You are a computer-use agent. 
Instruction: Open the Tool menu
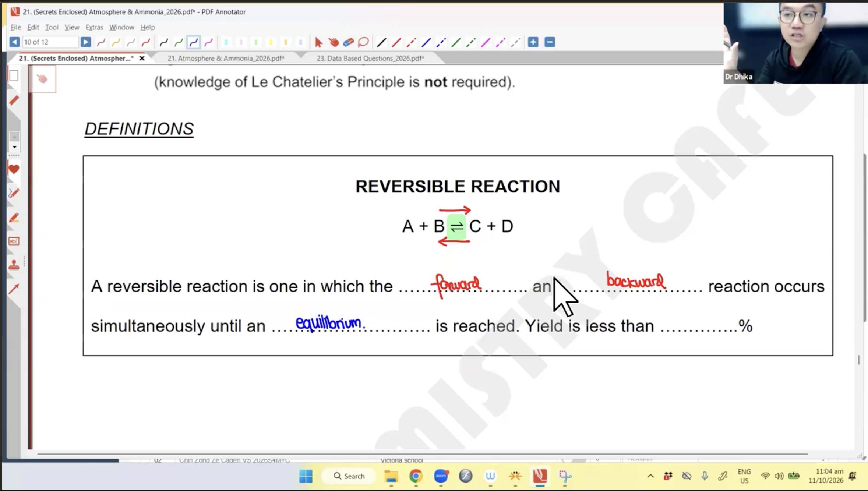52,27
